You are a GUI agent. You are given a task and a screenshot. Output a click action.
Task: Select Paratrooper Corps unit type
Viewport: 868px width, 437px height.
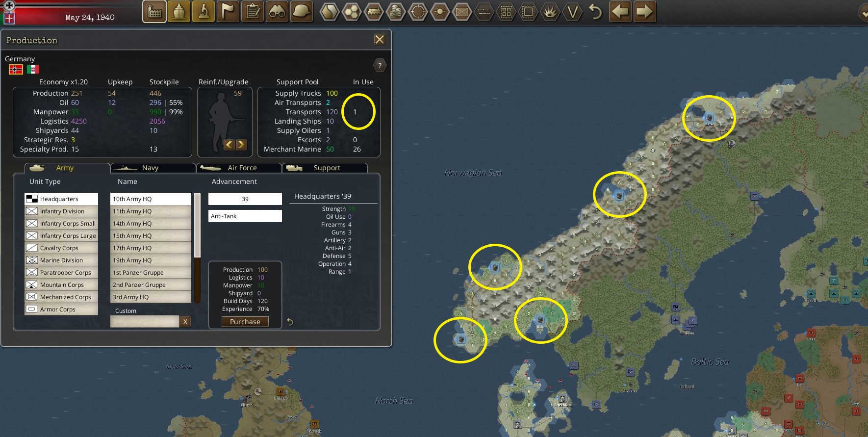tap(61, 272)
